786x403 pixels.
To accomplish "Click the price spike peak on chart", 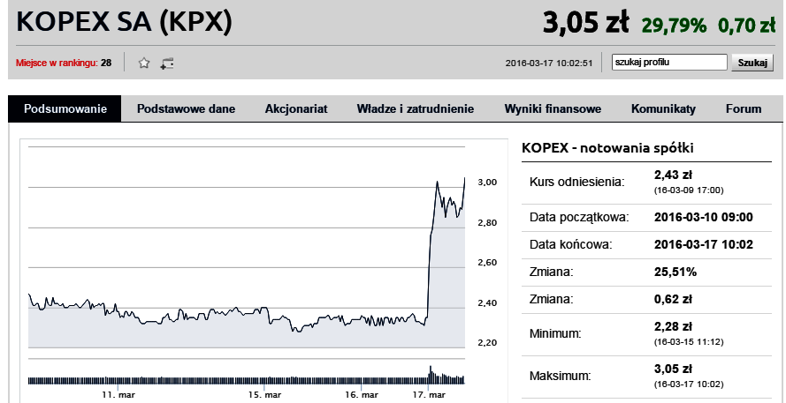I will [x=465, y=179].
